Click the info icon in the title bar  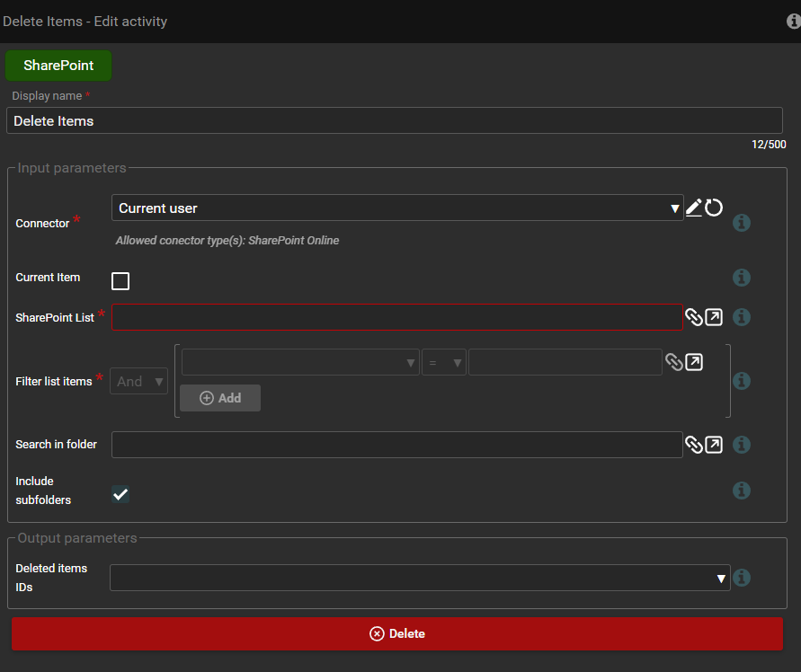(x=793, y=21)
